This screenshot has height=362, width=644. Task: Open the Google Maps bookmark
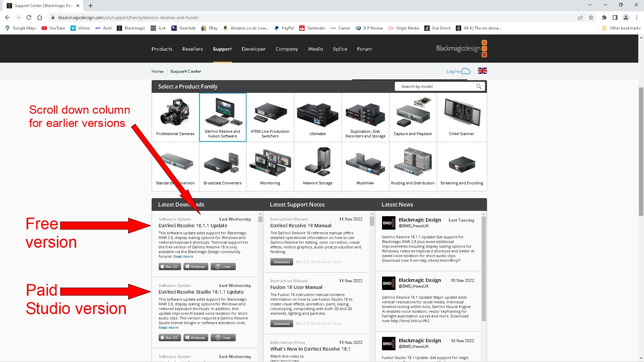point(21,28)
